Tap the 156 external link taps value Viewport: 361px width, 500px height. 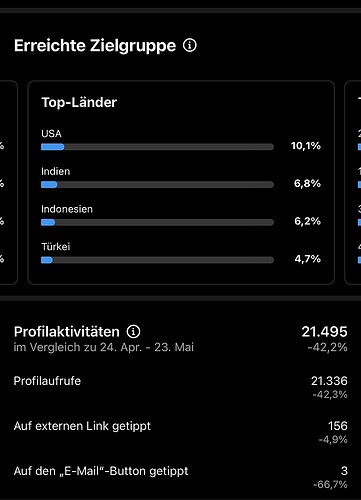pyautogui.click(x=338, y=426)
